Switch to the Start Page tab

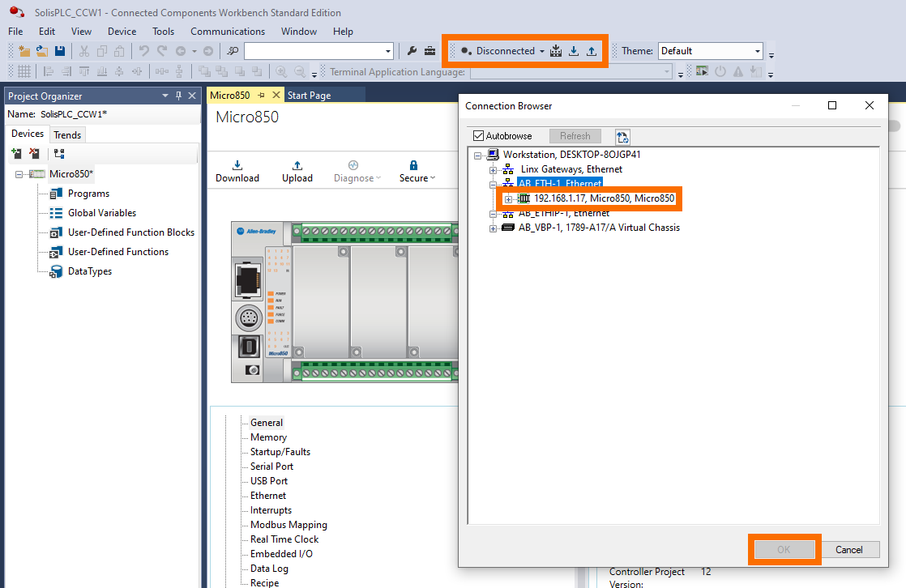coord(309,96)
